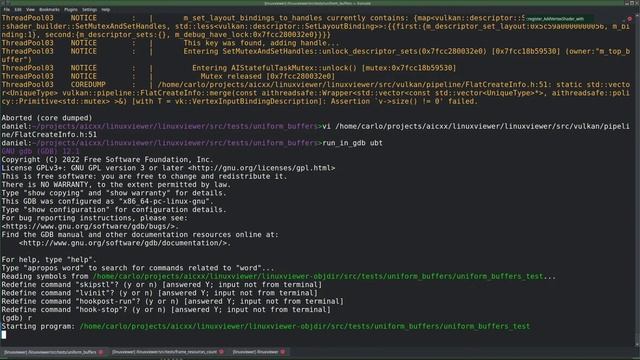Close the frame_resources_count tab

221,352
